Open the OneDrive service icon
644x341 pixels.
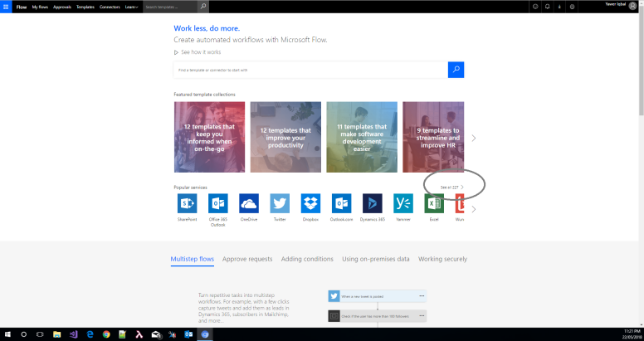click(249, 203)
